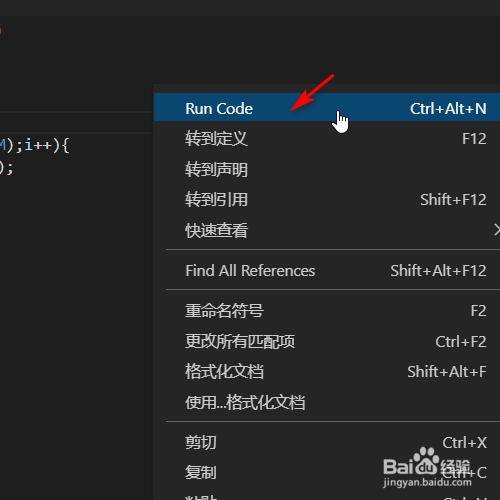Viewport: 500px width, 500px height.
Task: Choose 剪切 (Cut) from menu
Action: (x=327, y=443)
